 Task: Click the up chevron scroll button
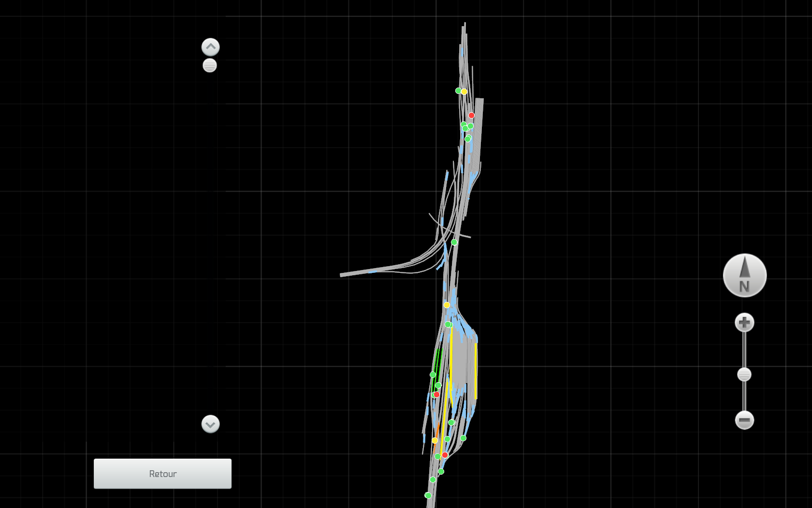[x=210, y=47]
